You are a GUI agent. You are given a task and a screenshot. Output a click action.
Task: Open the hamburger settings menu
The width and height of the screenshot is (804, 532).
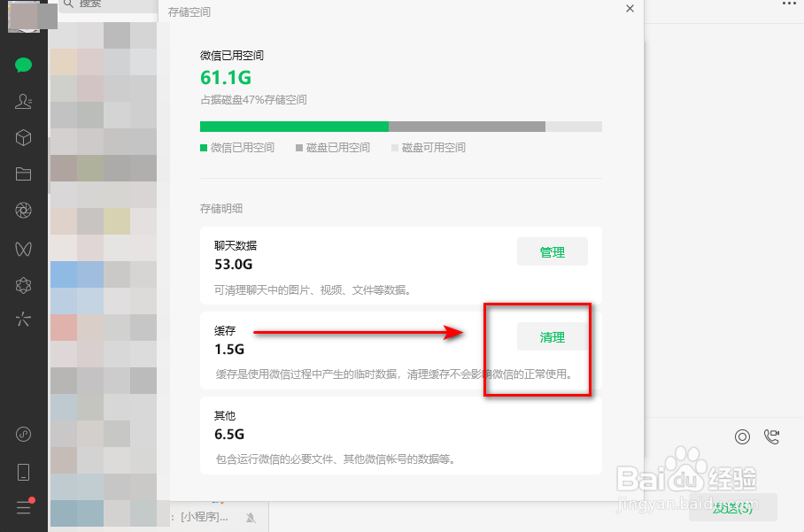25,506
